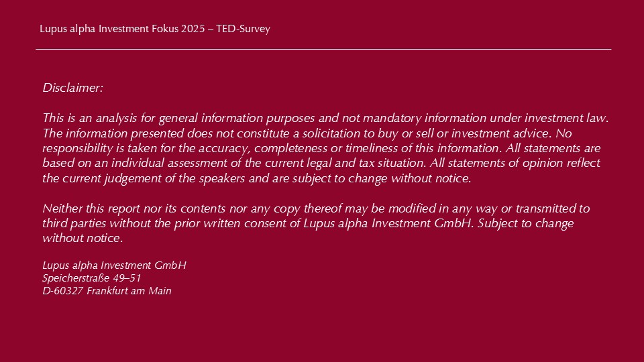
Task: Click the "D-60327 Frankfurt am Main" line
Action: 107,291
